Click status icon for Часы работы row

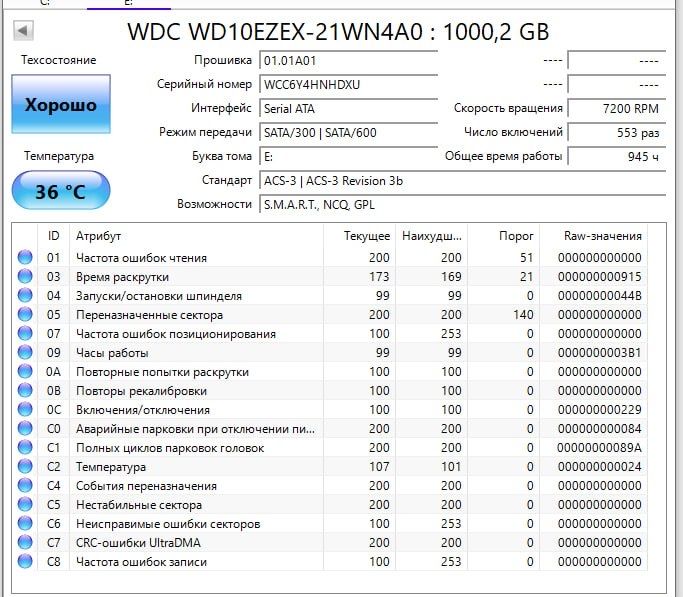click(25, 352)
